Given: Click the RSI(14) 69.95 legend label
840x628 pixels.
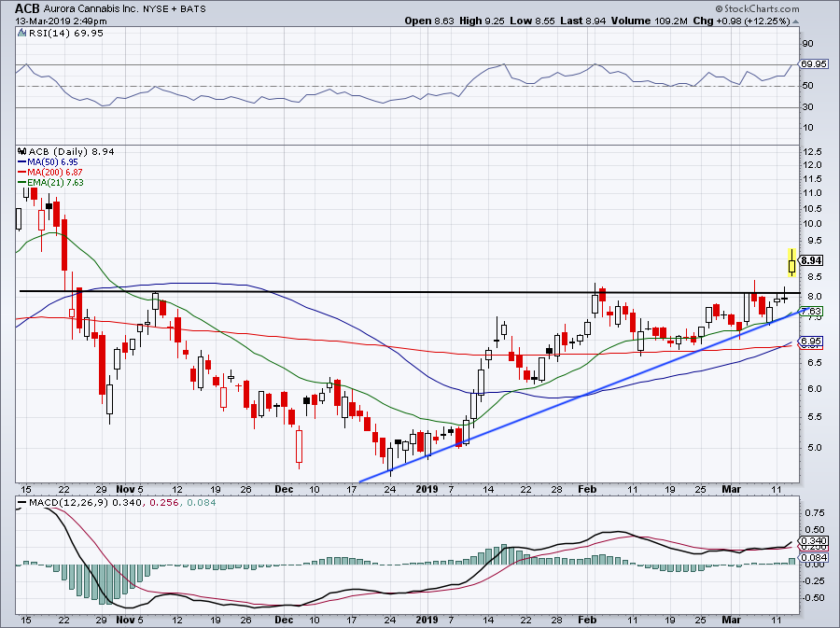Looking at the screenshot, I should click(65, 34).
